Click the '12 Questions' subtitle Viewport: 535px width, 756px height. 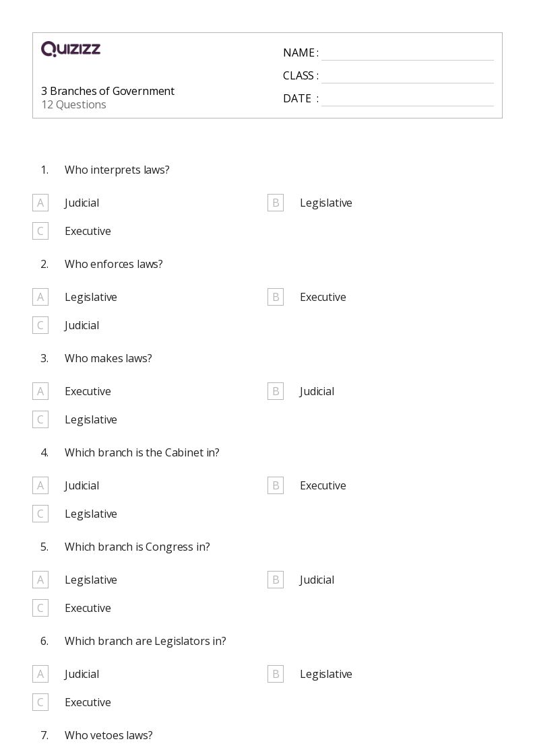74,104
